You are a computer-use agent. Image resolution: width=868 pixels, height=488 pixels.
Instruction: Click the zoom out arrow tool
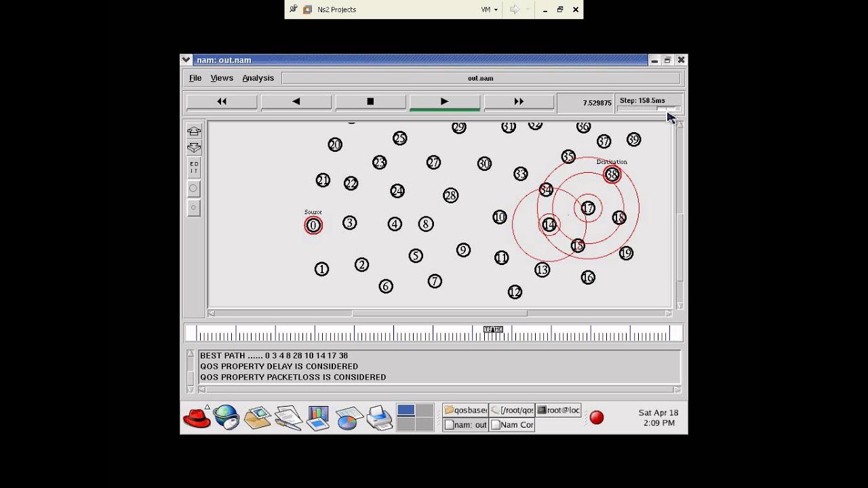coord(194,147)
